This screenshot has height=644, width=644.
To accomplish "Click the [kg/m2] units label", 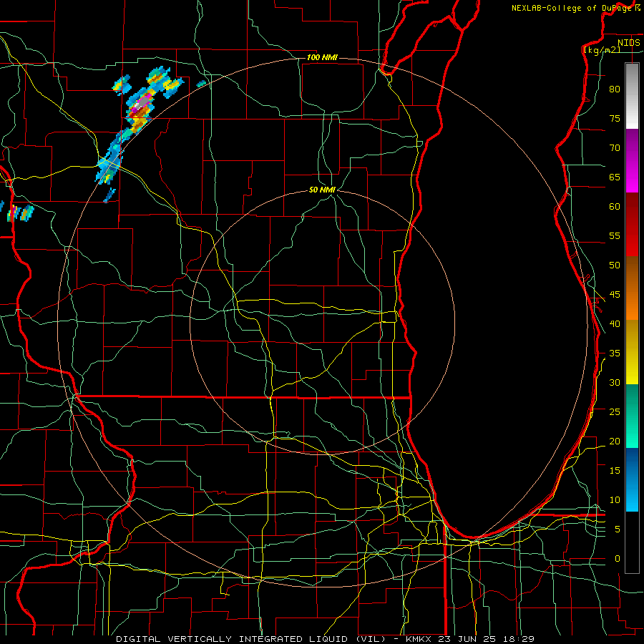I will coord(602,50).
